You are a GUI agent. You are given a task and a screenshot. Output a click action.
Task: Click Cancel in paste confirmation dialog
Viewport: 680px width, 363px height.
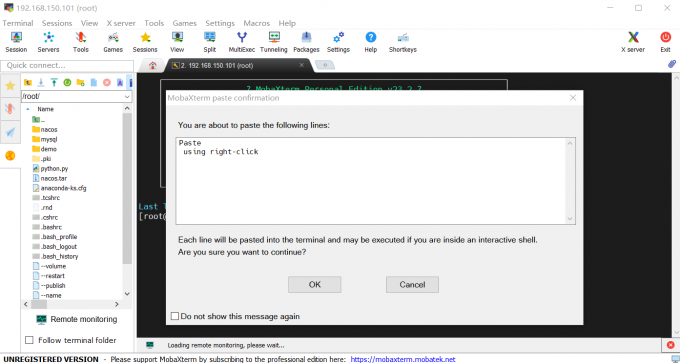[x=412, y=285]
